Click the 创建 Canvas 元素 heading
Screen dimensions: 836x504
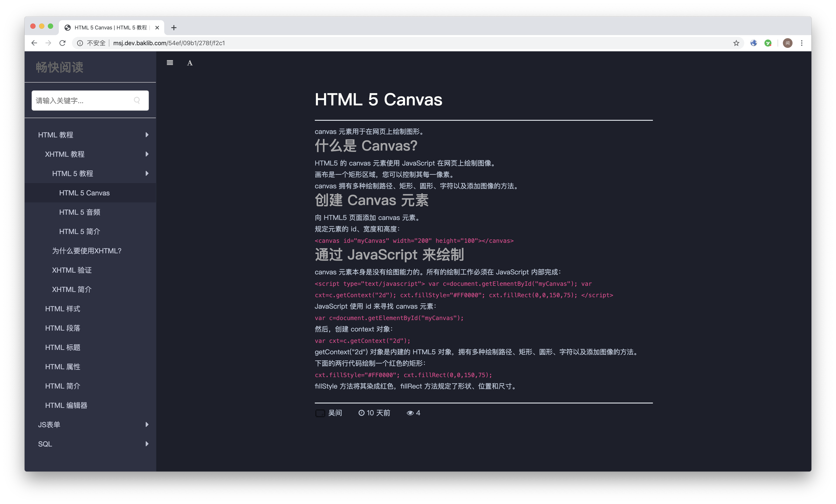pos(371,200)
